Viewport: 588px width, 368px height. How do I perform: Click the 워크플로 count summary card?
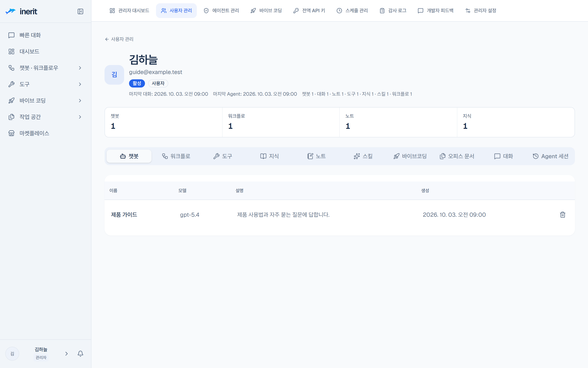point(281,122)
